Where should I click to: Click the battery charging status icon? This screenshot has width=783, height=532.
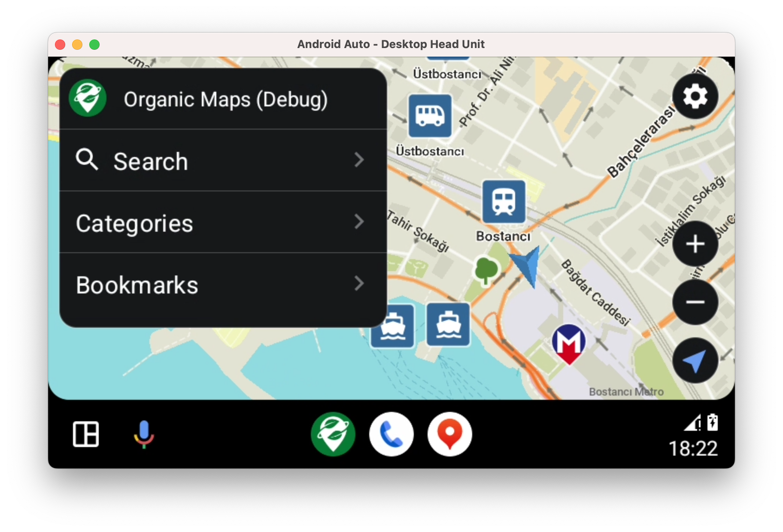pyautogui.click(x=712, y=422)
